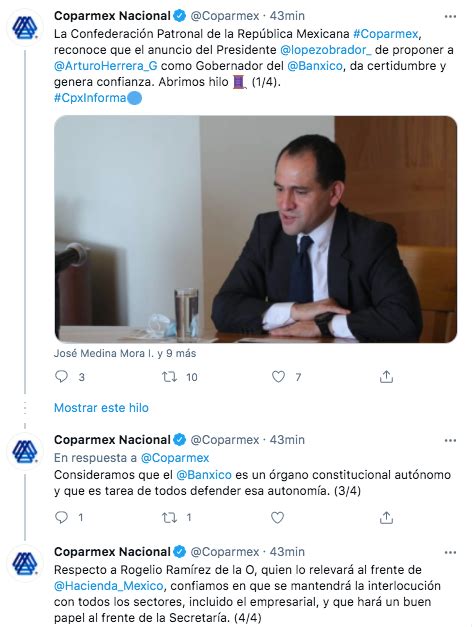Open more options menu on first tweet
This screenshot has width=472, height=627.
tap(450, 16)
